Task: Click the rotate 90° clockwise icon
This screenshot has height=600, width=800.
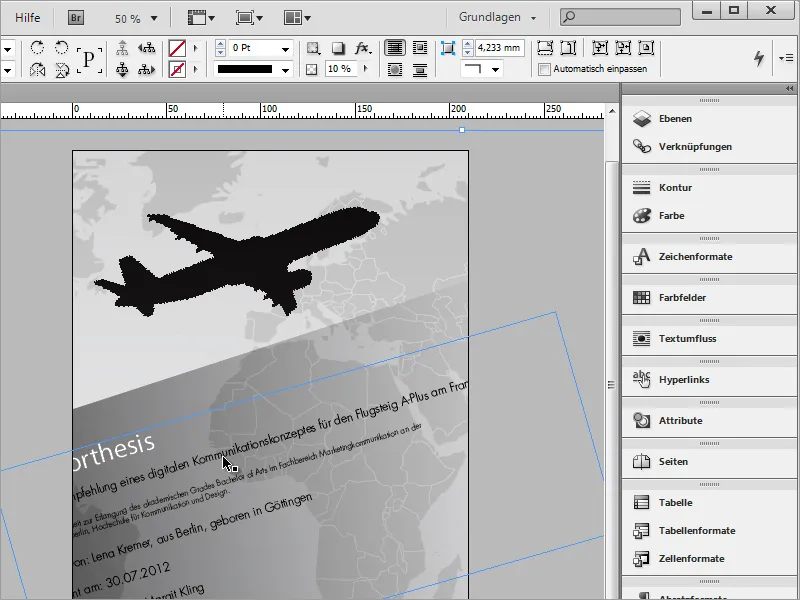Action: [x=37, y=47]
